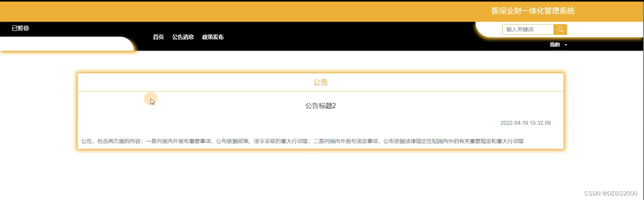The width and height of the screenshot is (644, 200).
Task: Expand the 我的 dropdown menu
Action: pos(558,45)
